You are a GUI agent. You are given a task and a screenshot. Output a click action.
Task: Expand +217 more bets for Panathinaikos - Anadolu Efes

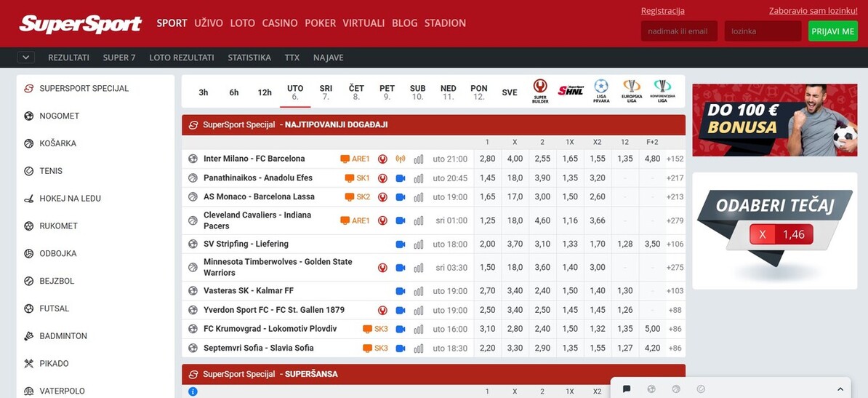(675, 178)
